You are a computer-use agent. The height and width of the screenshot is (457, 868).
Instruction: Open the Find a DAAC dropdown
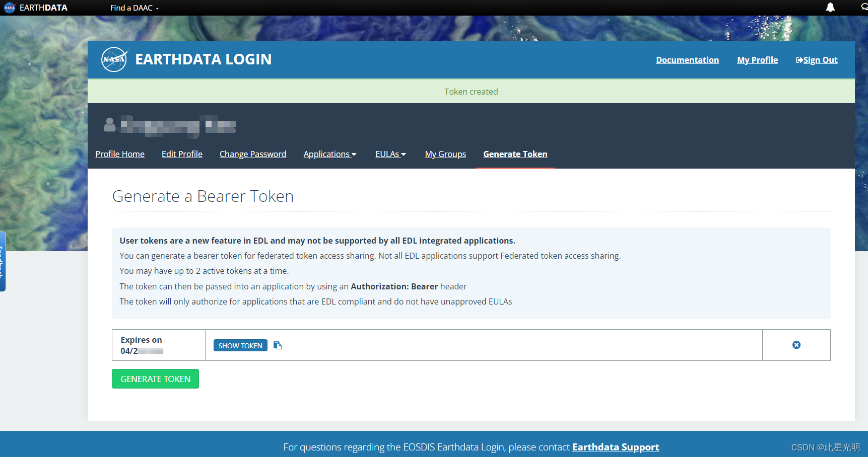133,8
